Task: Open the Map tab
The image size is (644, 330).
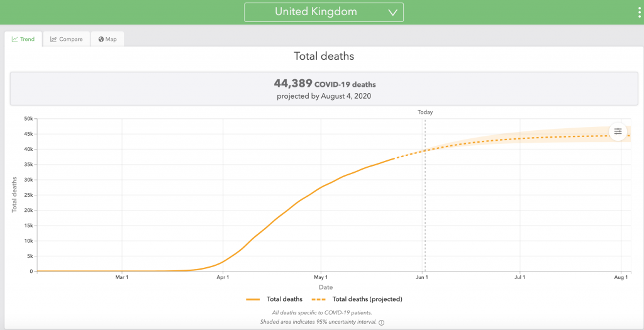Action: (x=108, y=40)
